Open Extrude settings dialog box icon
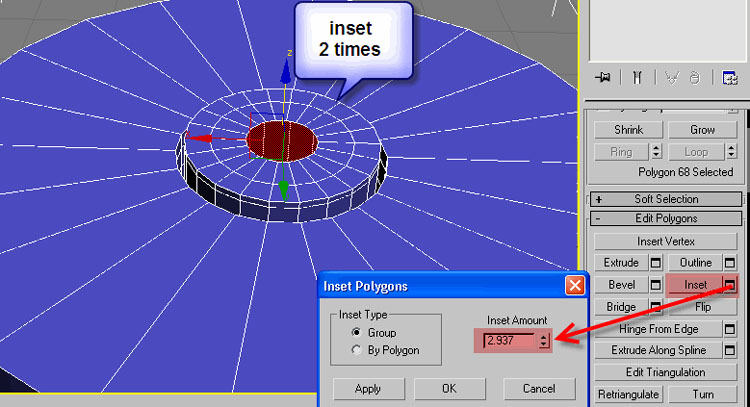This screenshot has height=407, width=750. click(x=656, y=263)
